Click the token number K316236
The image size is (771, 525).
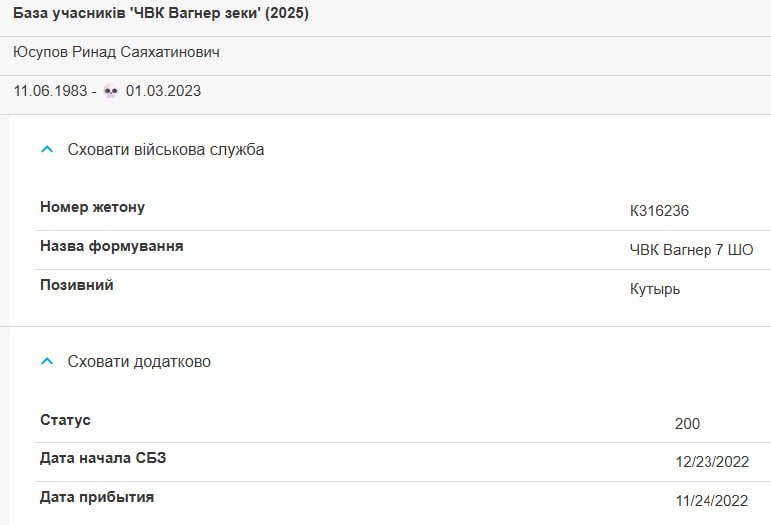pos(659,210)
